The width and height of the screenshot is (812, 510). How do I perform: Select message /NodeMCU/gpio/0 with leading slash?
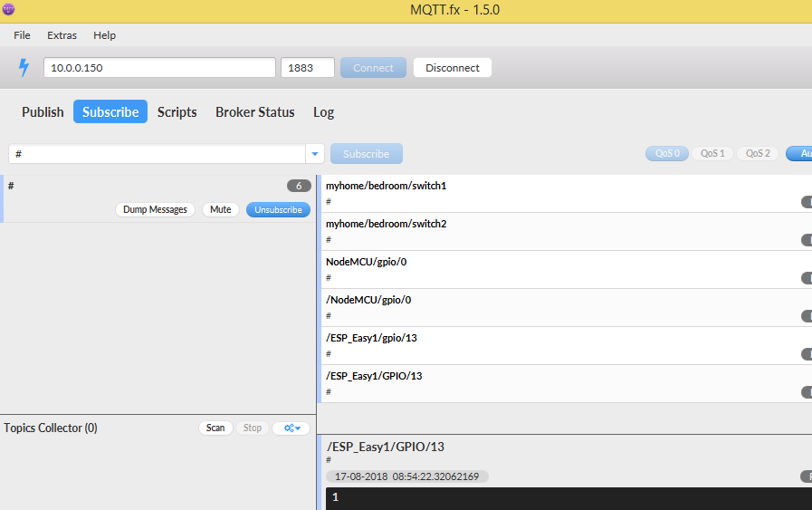[565, 308]
